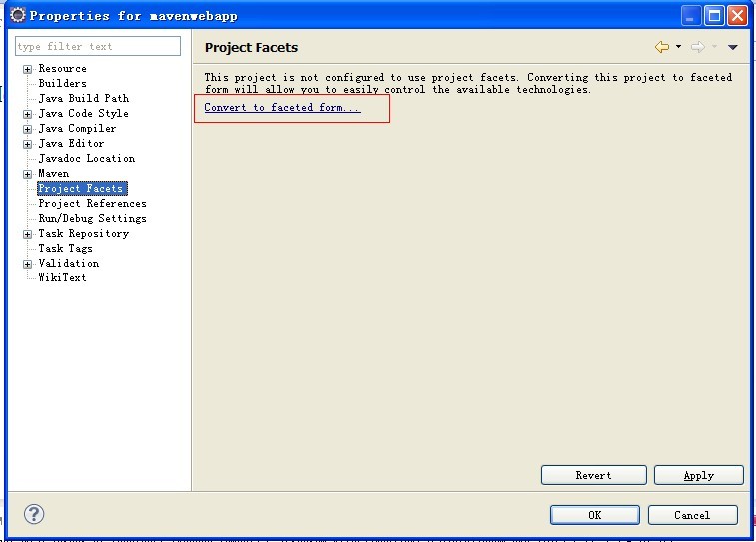Open the Java Build Path page

tap(84, 98)
